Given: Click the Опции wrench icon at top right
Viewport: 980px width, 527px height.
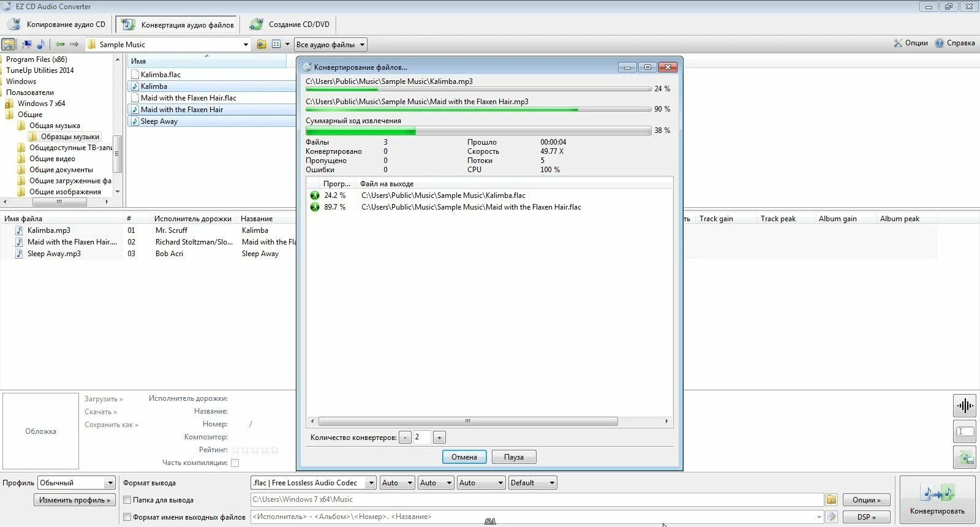Looking at the screenshot, I should point(898,43).
